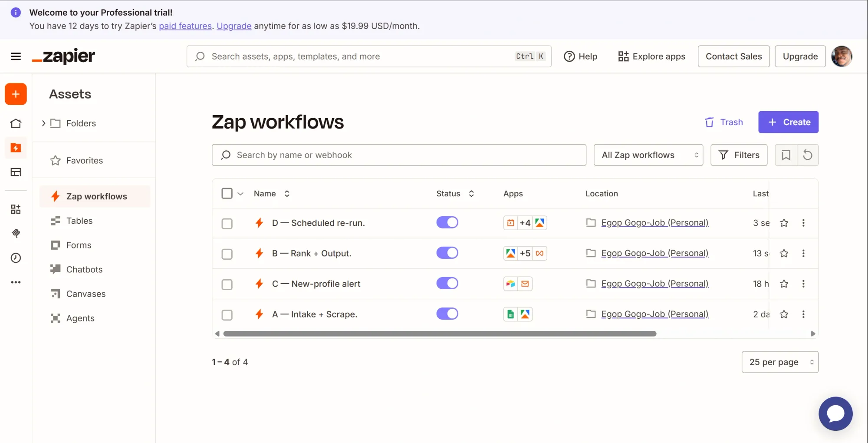This screenshot has width=868, height=443.
Task: Select checkbox for D — Scheduled re-run
Action: (x=227, y=224)
